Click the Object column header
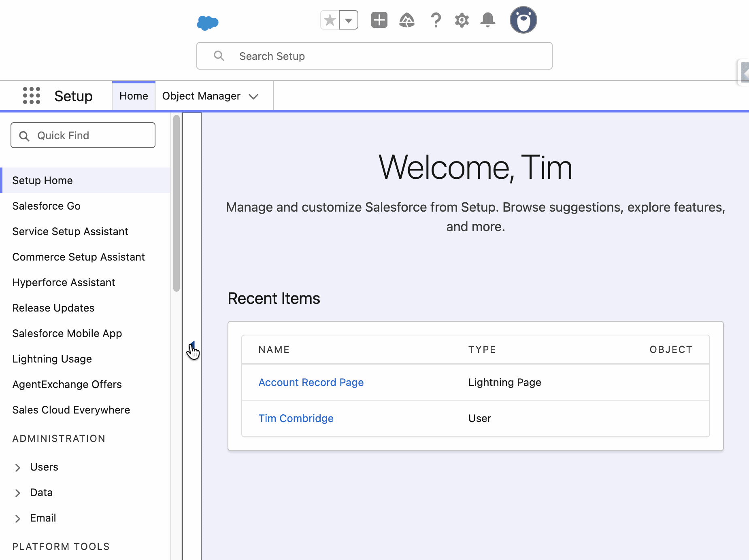749x560 pixels. [671, 350]
